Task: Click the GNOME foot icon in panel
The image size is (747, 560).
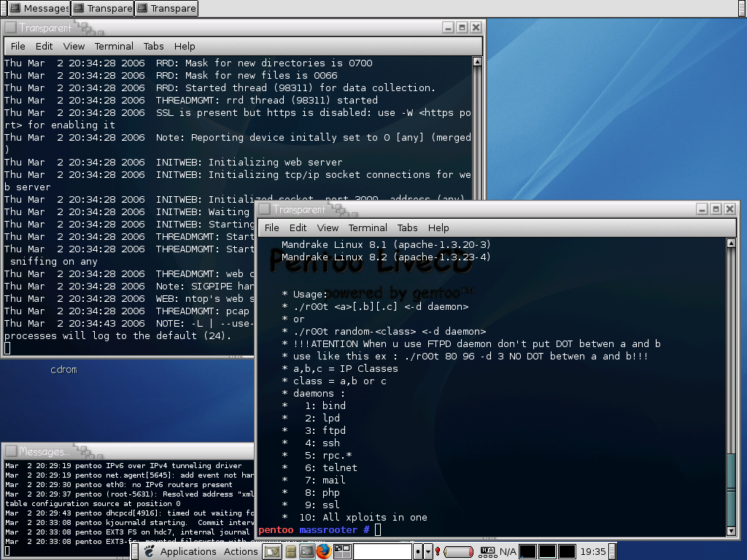Action: point(150,551)
